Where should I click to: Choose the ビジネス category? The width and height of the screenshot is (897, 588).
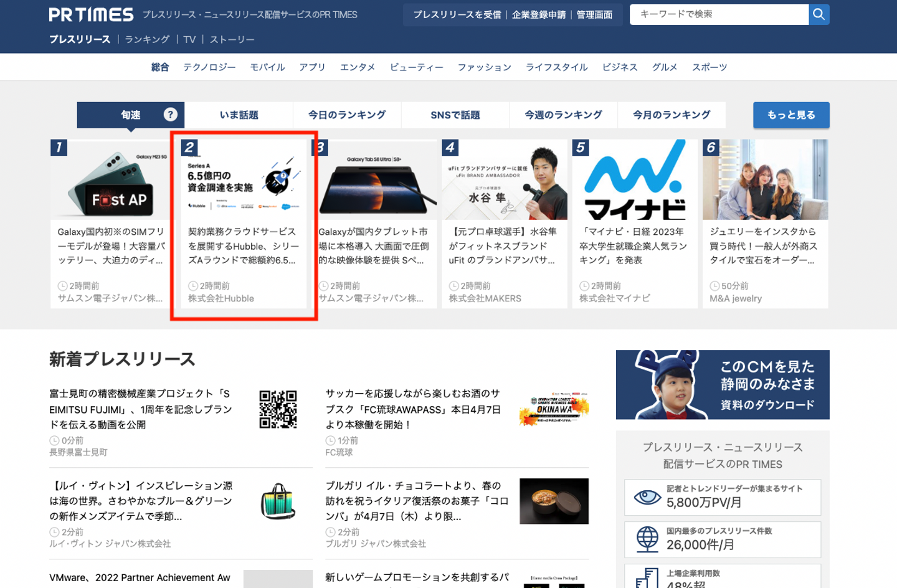[x=620, y=67]
